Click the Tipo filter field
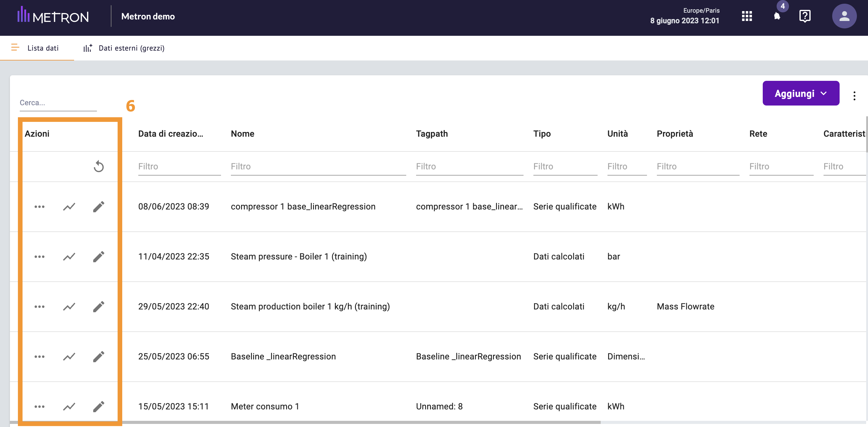This screenshot has width=868, height=427. 565,166
